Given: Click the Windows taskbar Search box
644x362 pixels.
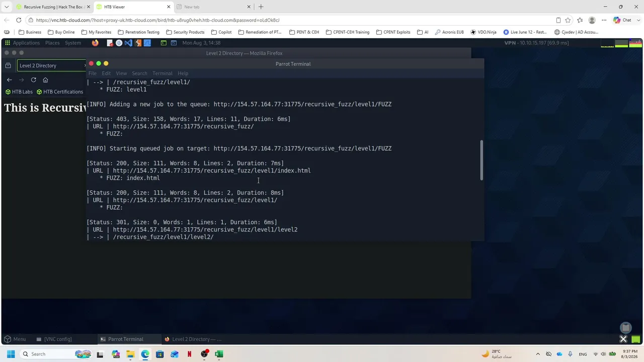Looking at the screenshot, I should [56, 354].
